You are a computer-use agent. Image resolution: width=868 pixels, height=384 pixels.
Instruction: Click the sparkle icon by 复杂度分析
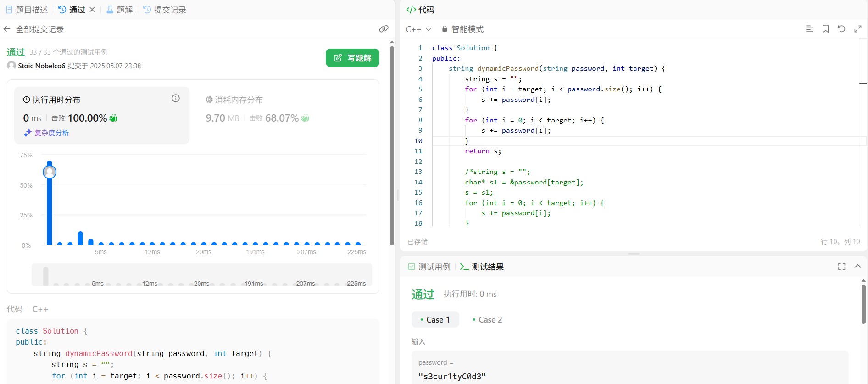click(28, 133)
